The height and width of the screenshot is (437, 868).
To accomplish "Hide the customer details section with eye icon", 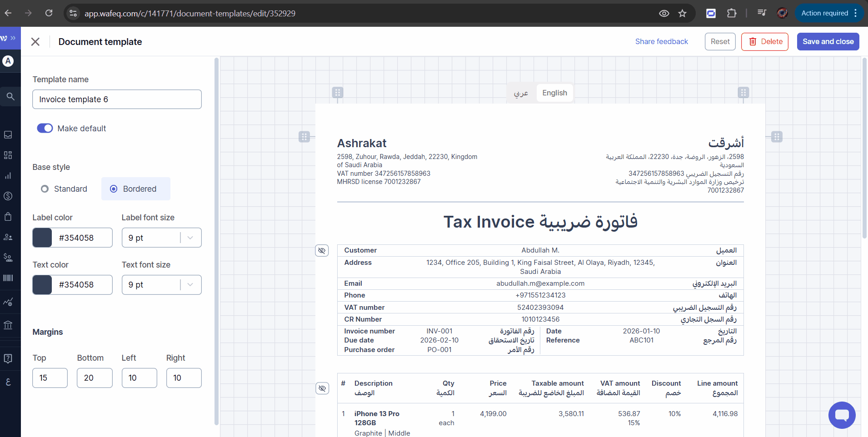I will (x=322, y=251).
